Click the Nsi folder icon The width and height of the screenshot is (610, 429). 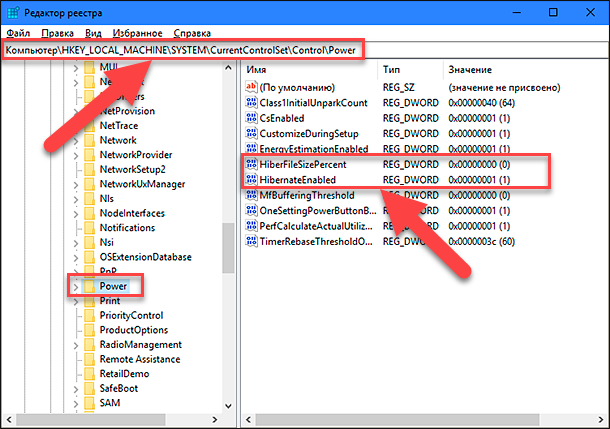tap(89, 242)
